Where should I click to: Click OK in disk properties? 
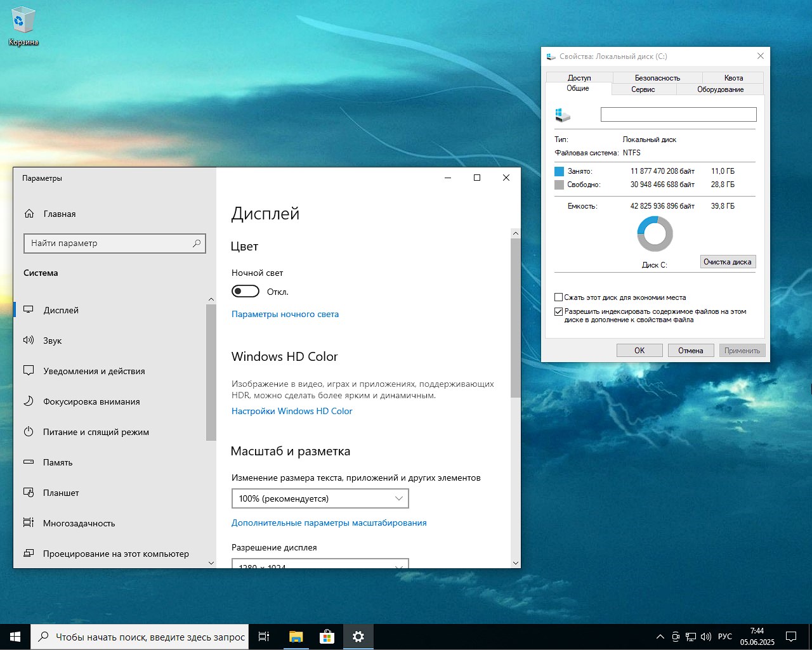coord(639,350)
